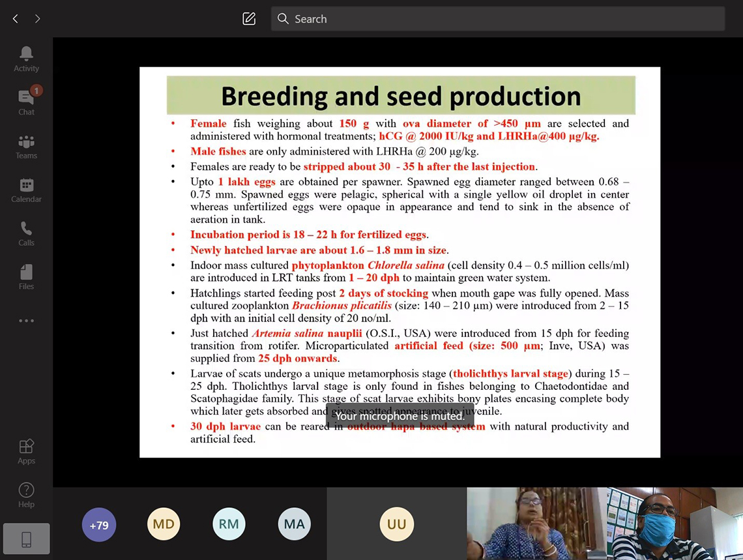Click the red text 'hCG @ 2000 IU/kg and LHRHa@400 µg/kg.'

point(489,136)
